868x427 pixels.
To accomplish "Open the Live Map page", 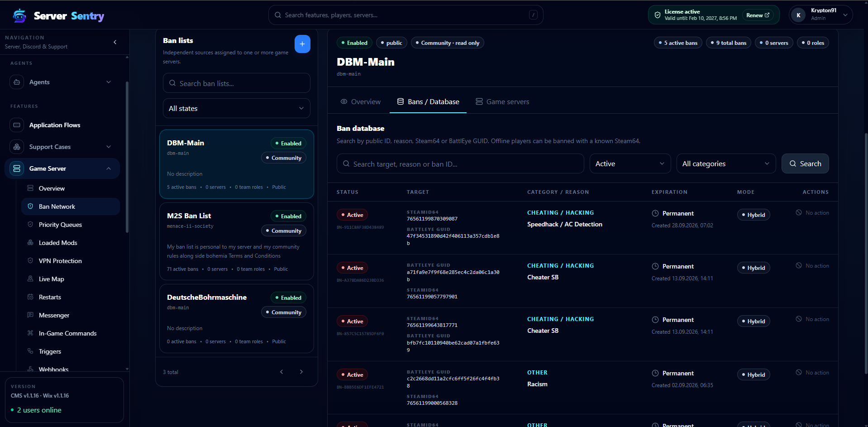I will pyautogui.click(x=71, y=279).
